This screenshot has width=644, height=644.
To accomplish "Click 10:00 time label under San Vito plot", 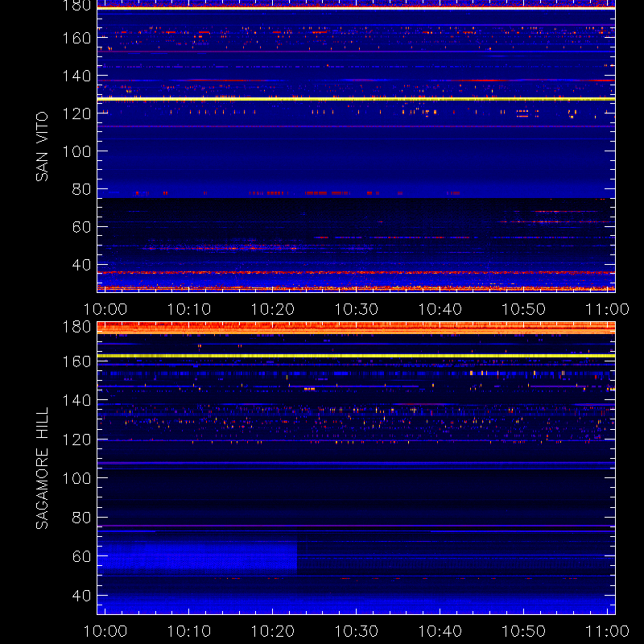I will pyautogui.click(x=105, y=309).
